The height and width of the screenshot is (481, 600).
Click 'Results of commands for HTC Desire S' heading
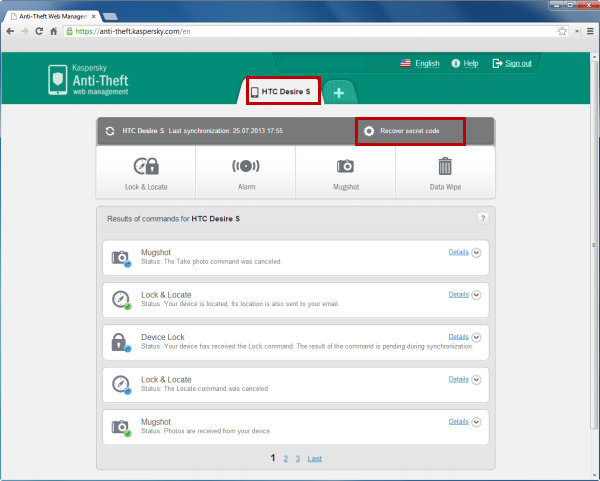point(173,219)
